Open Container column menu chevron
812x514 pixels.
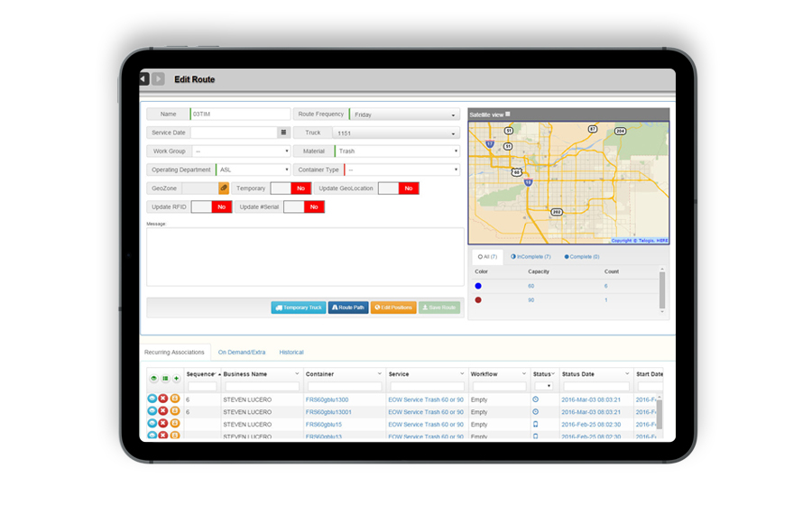(379, 373)
